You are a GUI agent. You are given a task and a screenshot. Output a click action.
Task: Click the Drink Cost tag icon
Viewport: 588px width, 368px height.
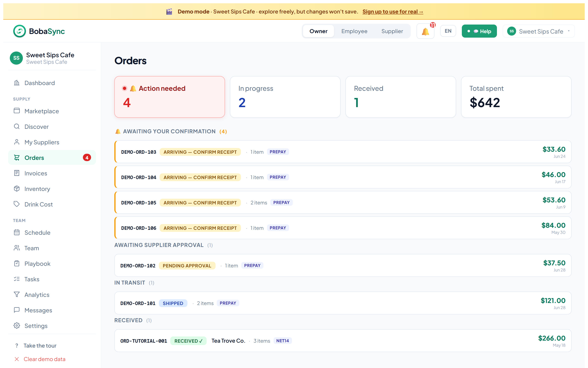click(17, 204)
